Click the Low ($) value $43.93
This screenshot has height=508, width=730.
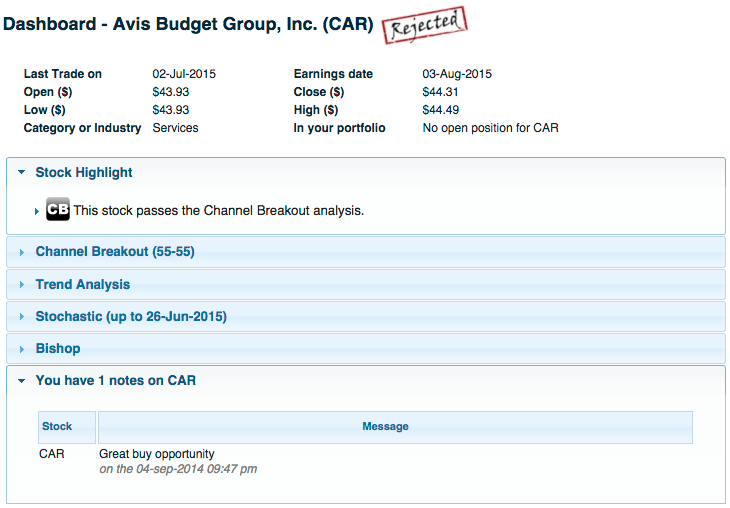171,110
